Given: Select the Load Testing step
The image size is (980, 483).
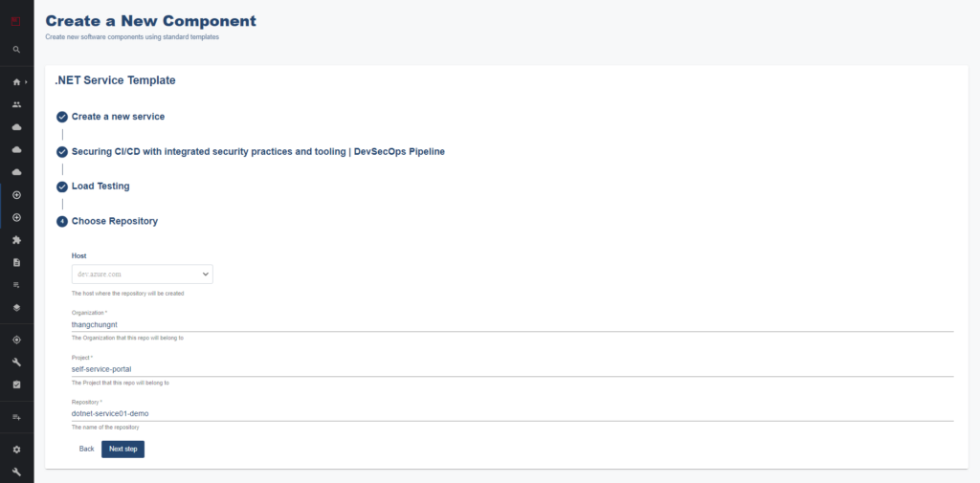Looking at the screenshot, I should [100, 187].
